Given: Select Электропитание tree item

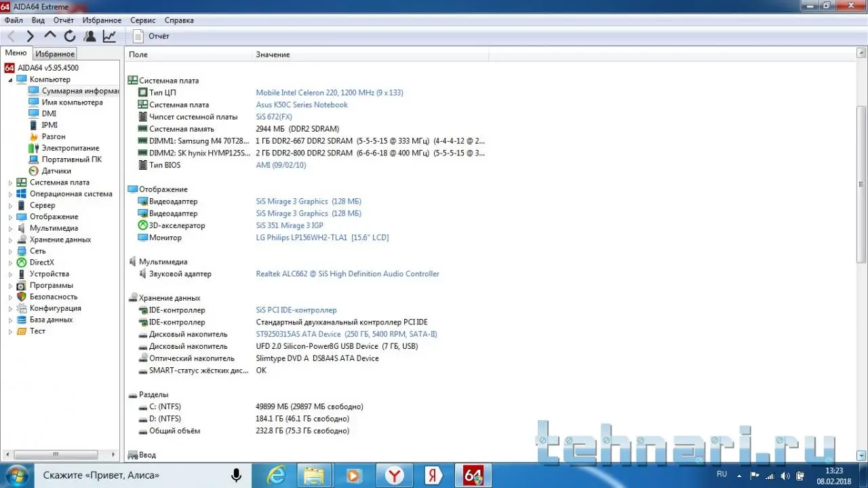Looking at the screenshot, I should click(x=71, y=148).
